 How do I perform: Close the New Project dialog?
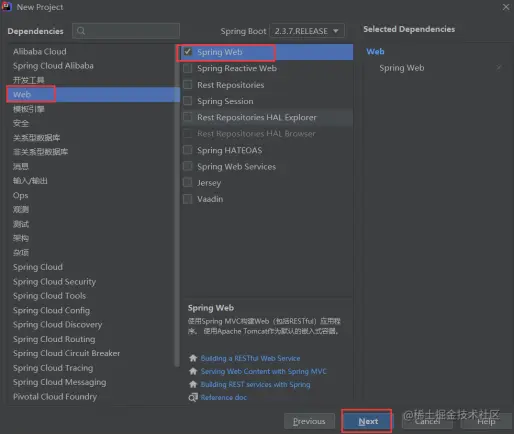pyautogui.click(x=506, y=7)
